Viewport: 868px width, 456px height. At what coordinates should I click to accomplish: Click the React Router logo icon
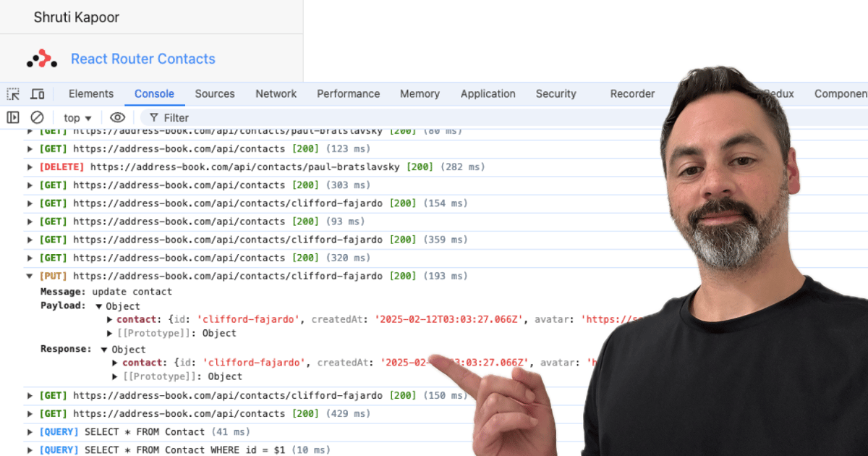[x=40, y=58]
